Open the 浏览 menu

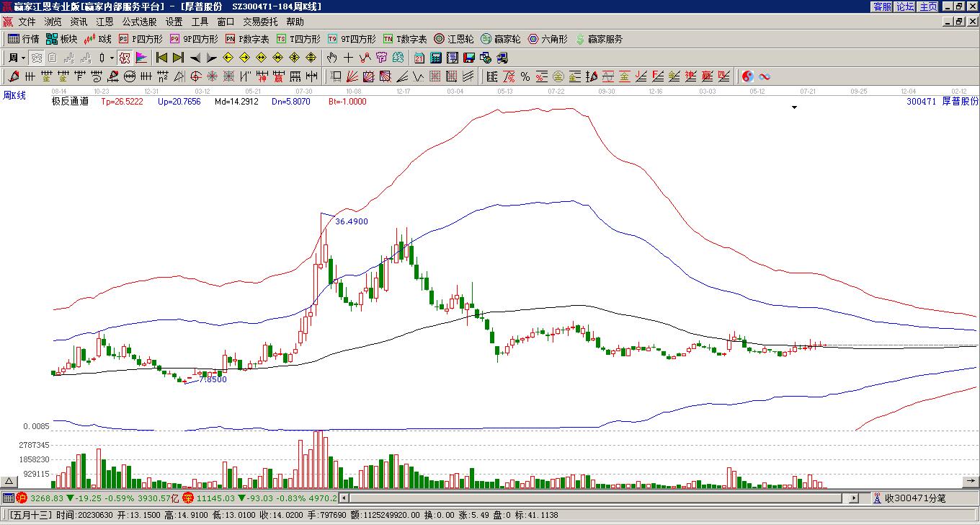(x=53, y=22)
